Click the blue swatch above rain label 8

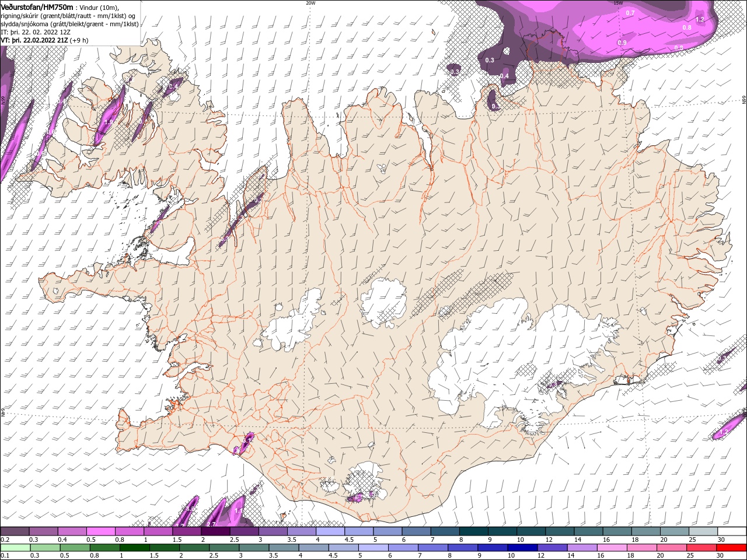pyautogui.click(x=463, y=548)
